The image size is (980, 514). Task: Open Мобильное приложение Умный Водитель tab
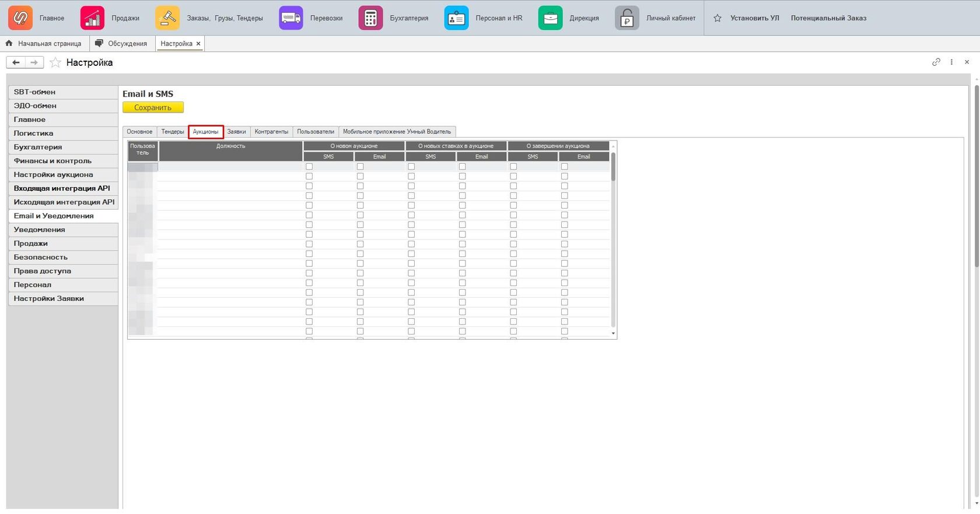(x=397, y=132)
